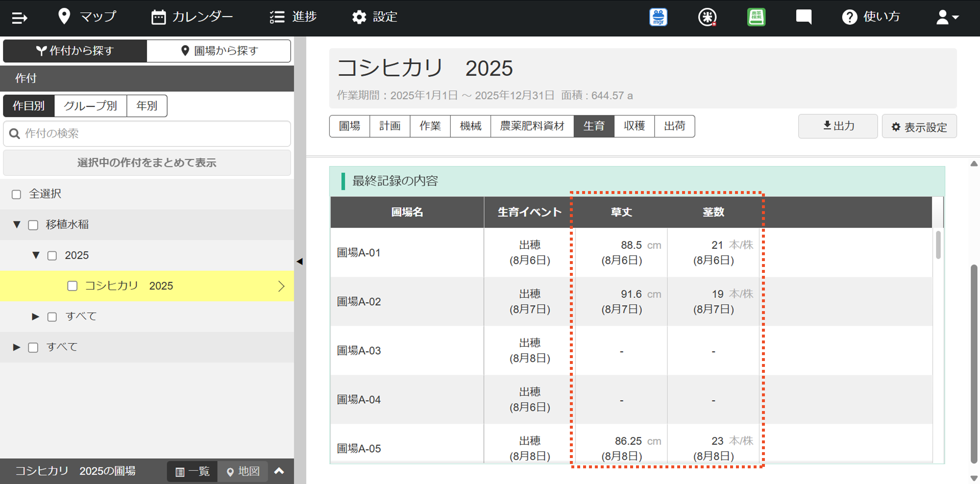The image size is (980, 484).
Task: Click the 91.6 cm plant height value
Action: pyautogui.click(x=641, y=294)
